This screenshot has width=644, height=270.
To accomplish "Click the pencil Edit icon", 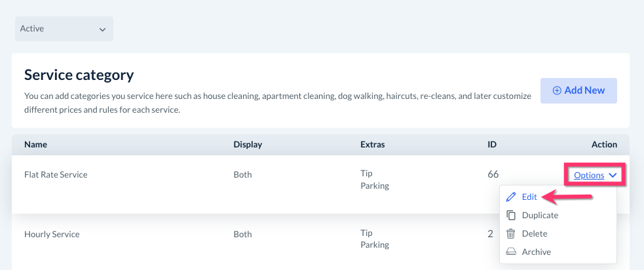I will click(x=511, y=197).
